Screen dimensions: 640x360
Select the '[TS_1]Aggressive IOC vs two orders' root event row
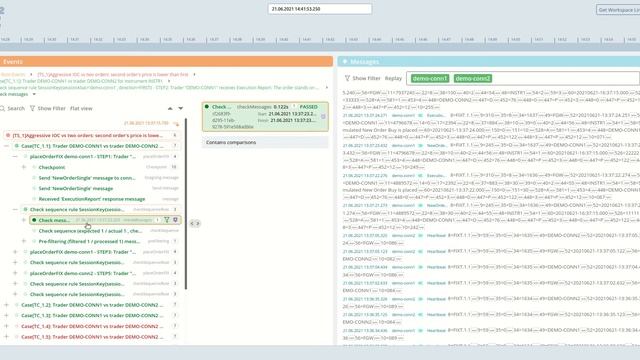tap(92, 135)
